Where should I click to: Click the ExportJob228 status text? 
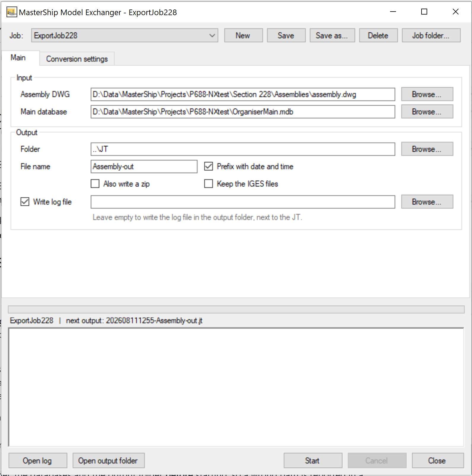[x=31, y=321]
